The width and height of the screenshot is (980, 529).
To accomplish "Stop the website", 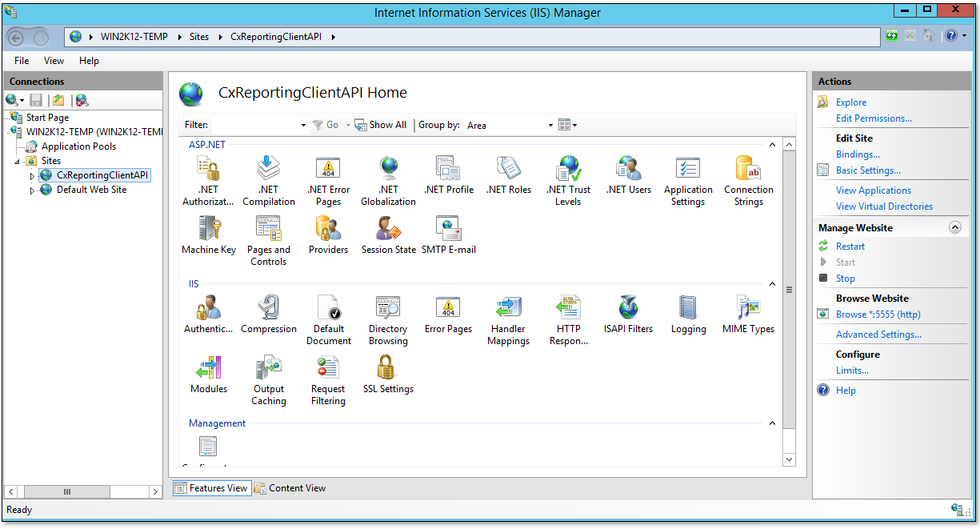I will coord(846,279).
